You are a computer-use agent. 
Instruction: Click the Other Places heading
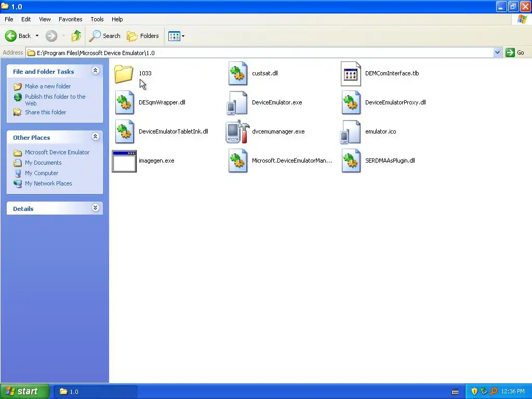pos(32,137)
